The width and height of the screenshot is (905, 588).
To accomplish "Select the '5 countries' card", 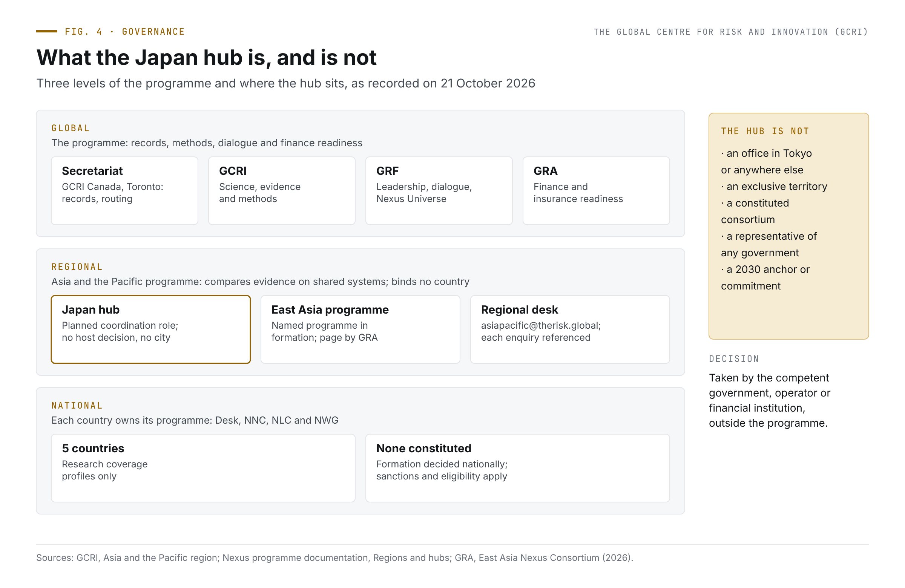I will pyautogui.click(x=203, y=468).
